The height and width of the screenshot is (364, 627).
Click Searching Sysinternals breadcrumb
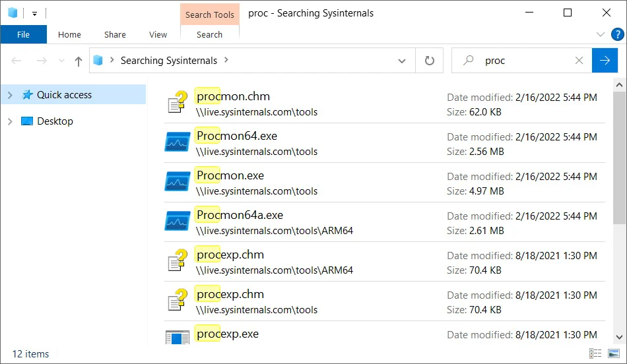click(x=169, y=60)
